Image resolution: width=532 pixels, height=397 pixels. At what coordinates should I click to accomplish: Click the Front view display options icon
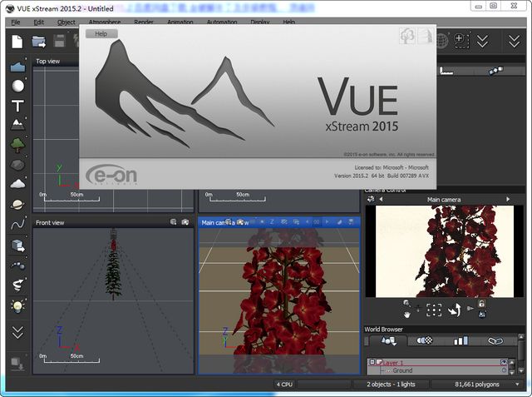(174, 222)
